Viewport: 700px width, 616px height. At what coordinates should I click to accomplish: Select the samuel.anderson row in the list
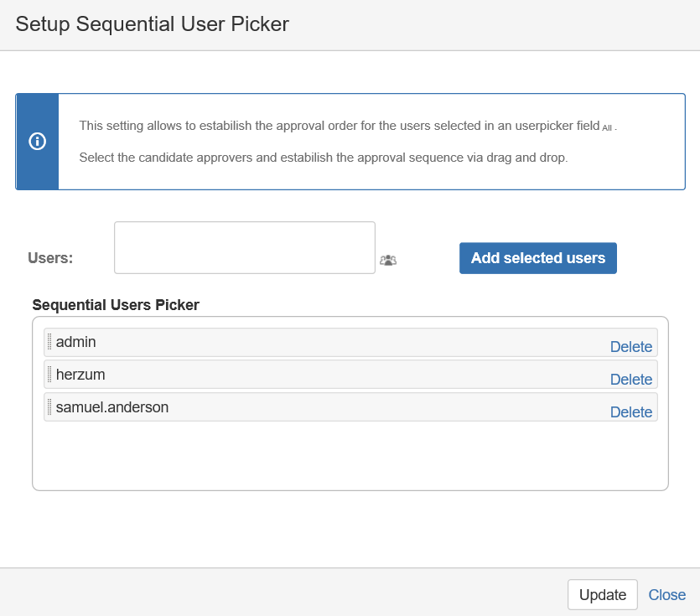[x=335, y=407]
